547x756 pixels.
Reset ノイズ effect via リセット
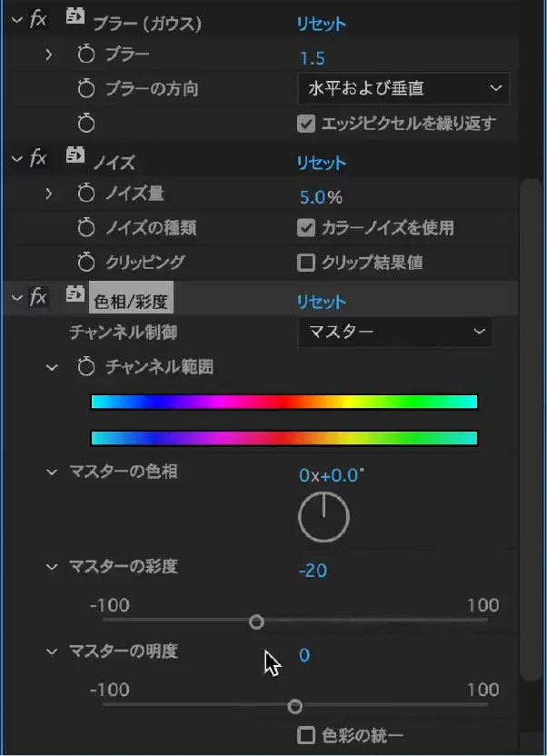point(322,163)
